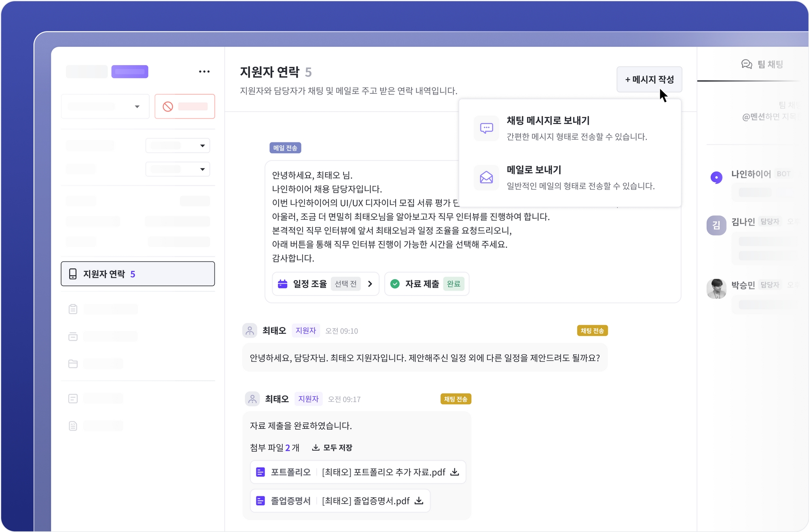Click the green check icon for 자료 제출
The width and height of the screenshot is (809, 532).
[x=395, y=284]
